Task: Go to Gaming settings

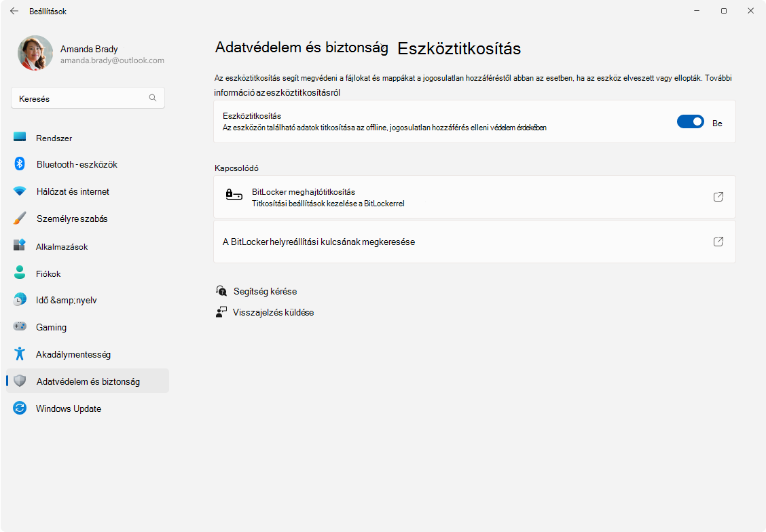Action: tap(88, 327)
